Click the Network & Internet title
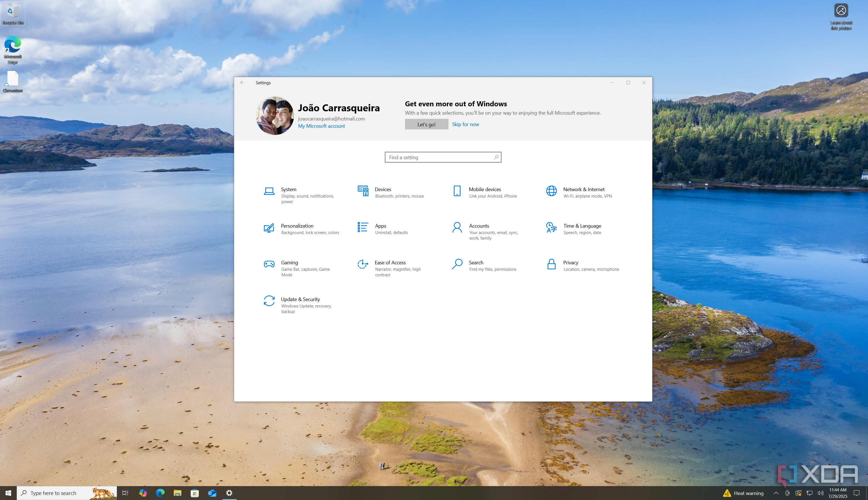This screenshot has height=500, width=868. tap(583, 189)
